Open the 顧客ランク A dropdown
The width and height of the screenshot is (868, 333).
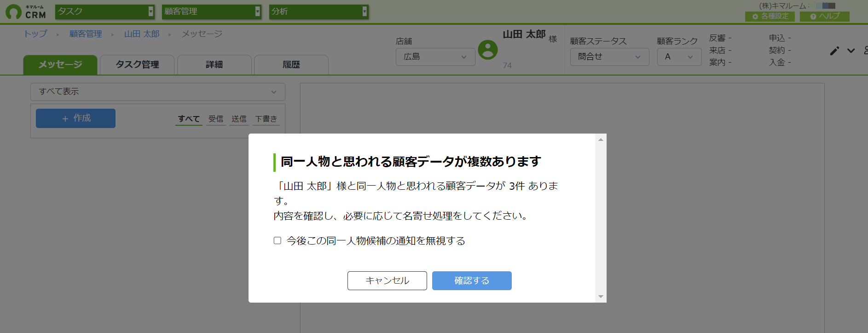(679, 57)
